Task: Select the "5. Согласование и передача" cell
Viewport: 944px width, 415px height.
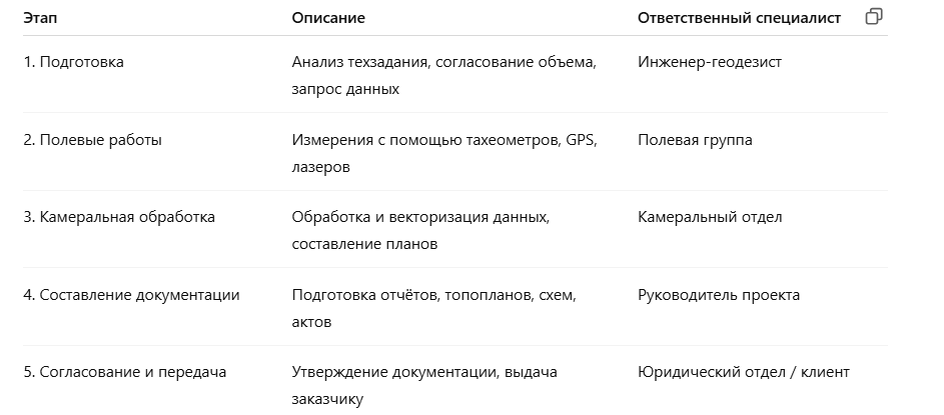Action: (x=125, y=372)
